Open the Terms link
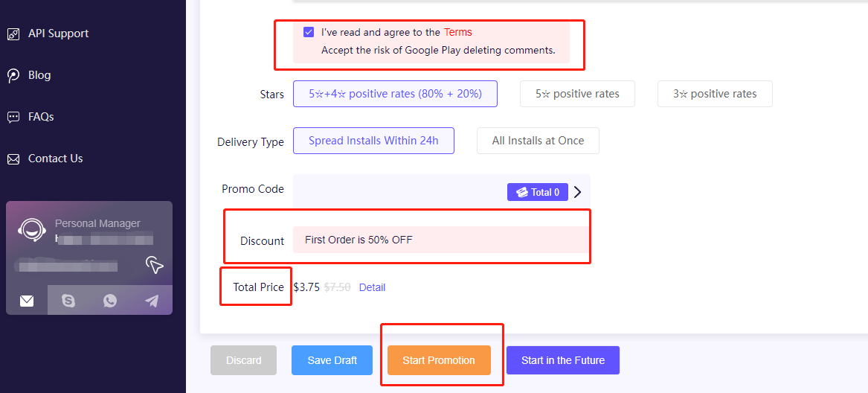This screenshot has width=868, height=393. tap(458, 32)
